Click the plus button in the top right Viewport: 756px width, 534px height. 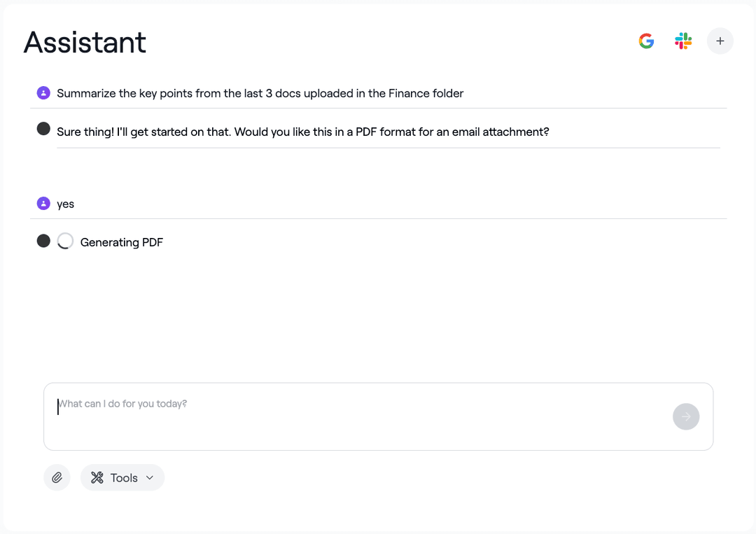[x=720, y=41]
